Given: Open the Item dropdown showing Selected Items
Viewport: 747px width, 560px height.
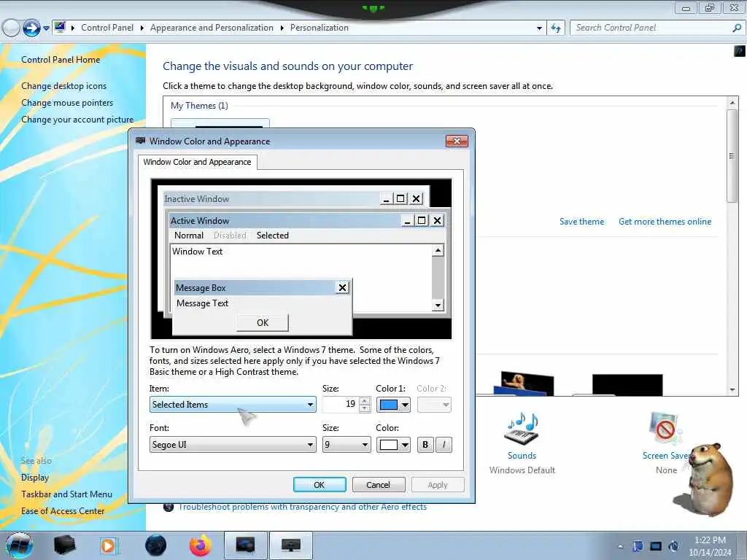Looking at the screenshot, I should pos(233,404).
